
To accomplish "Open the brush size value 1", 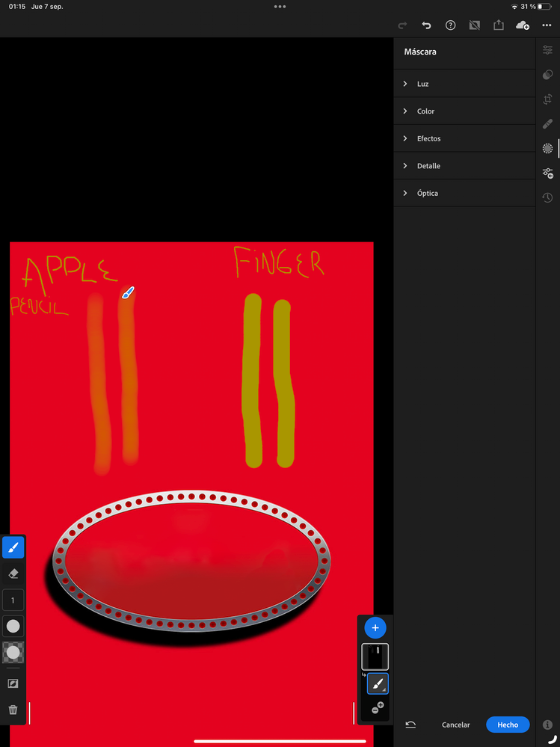I will [x=13, y=600].
